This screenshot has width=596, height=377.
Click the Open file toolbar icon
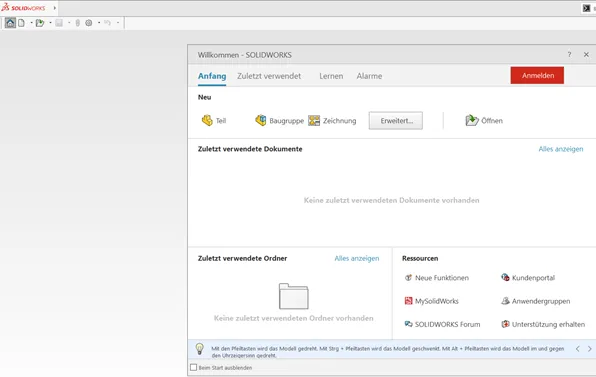[40, 23]
